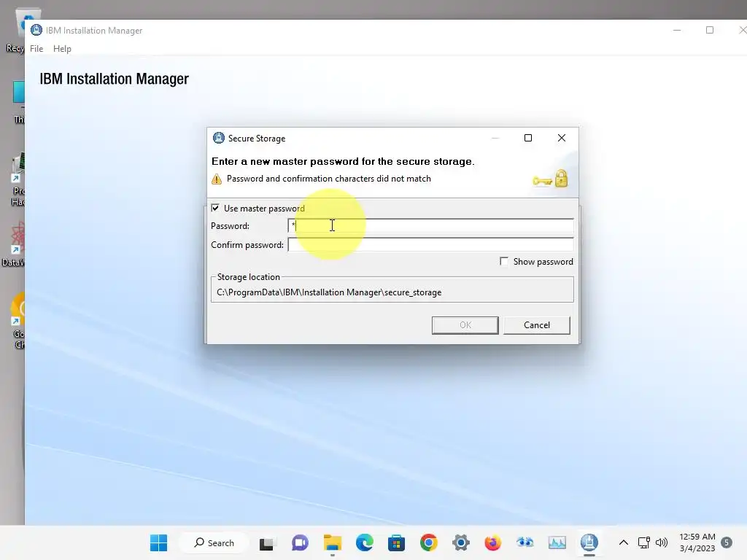Enable the Show password checkbox

tap(504, 262)
